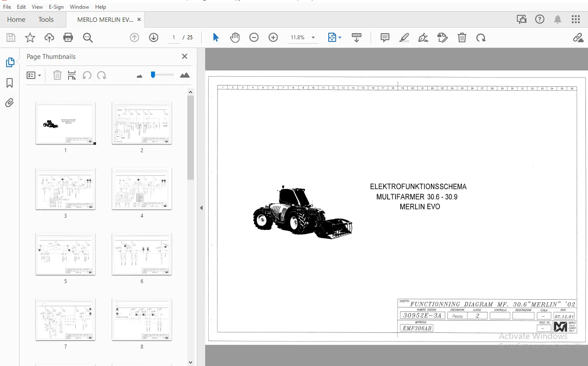588x366 pixels.
Task: Rotate thumbnail pages clockwise
Action: pyautogui.click(x=102, y=75)
